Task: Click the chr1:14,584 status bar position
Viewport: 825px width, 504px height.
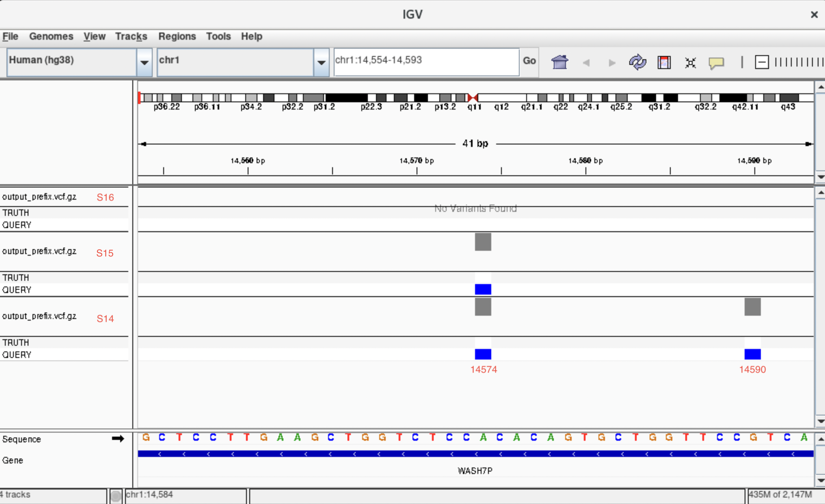Action: [149, 495]
